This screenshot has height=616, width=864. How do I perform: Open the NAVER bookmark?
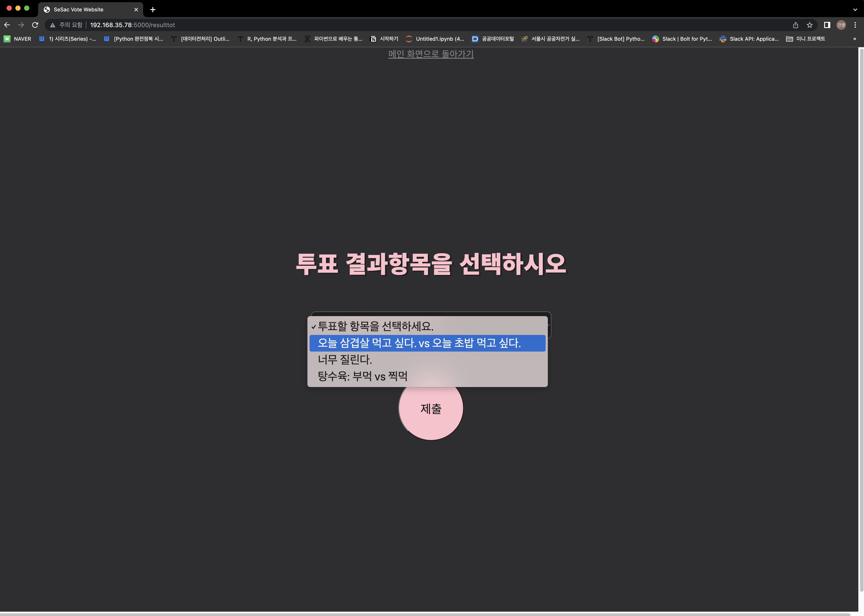click(18, 39)
